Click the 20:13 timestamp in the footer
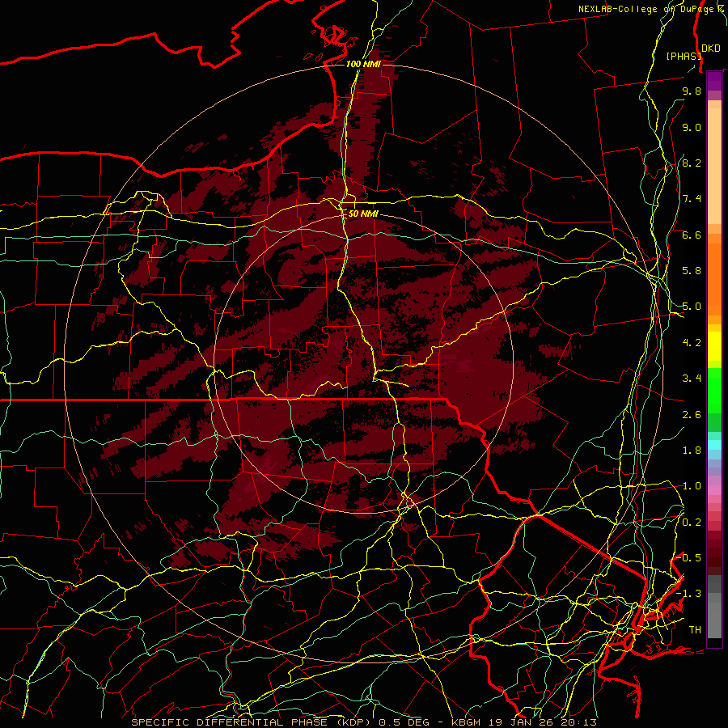 (580, 722)
